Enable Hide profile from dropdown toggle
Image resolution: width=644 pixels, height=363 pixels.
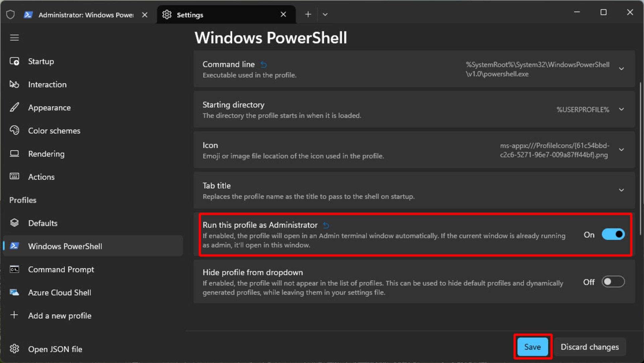(613, 282)
